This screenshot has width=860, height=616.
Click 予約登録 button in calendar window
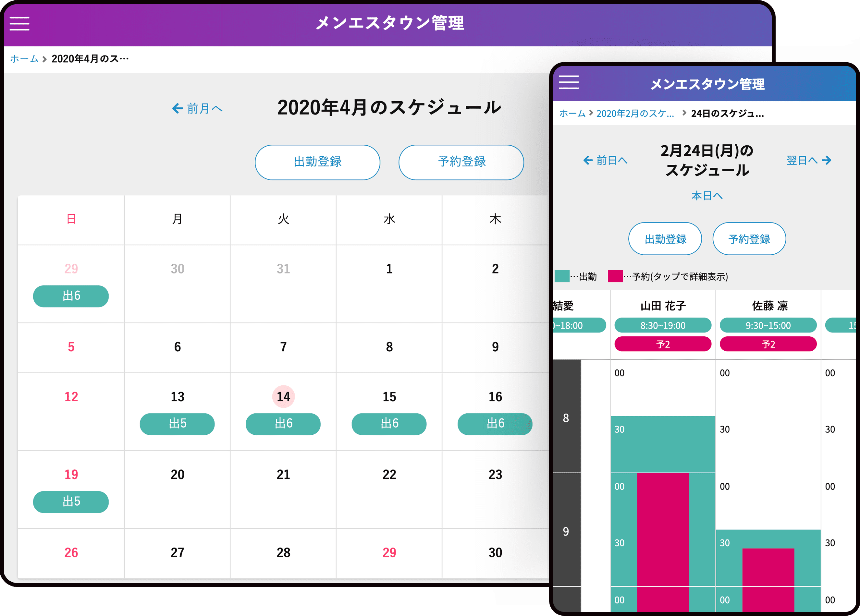tap(461, 162)
